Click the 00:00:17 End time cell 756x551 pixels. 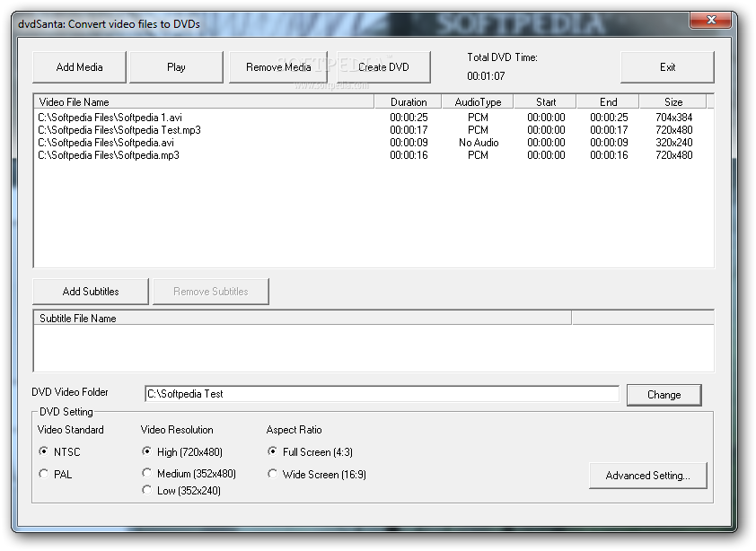click(609, 130)
